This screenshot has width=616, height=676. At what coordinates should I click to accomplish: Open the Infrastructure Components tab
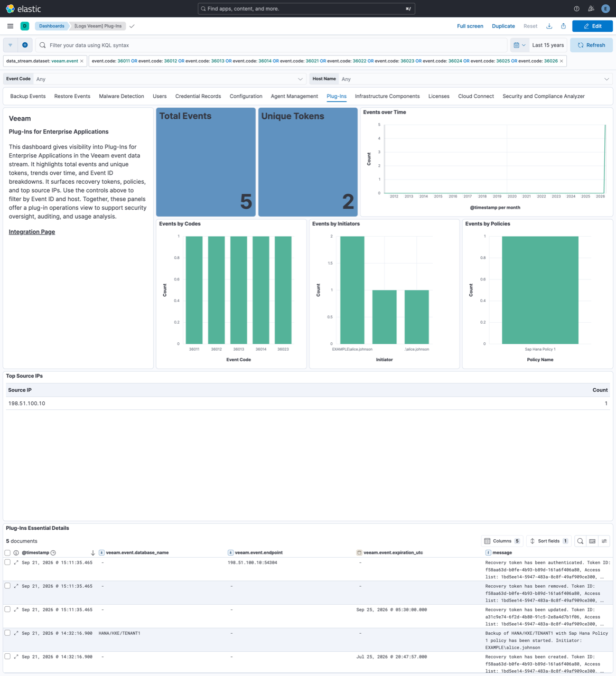click(x=387, y=97)
